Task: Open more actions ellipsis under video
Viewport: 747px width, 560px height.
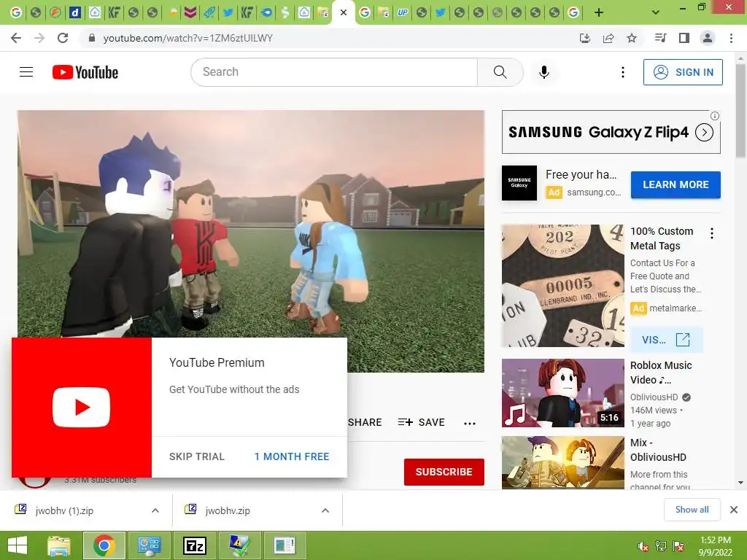Action: pyautogui.click(x=470, y=424)
